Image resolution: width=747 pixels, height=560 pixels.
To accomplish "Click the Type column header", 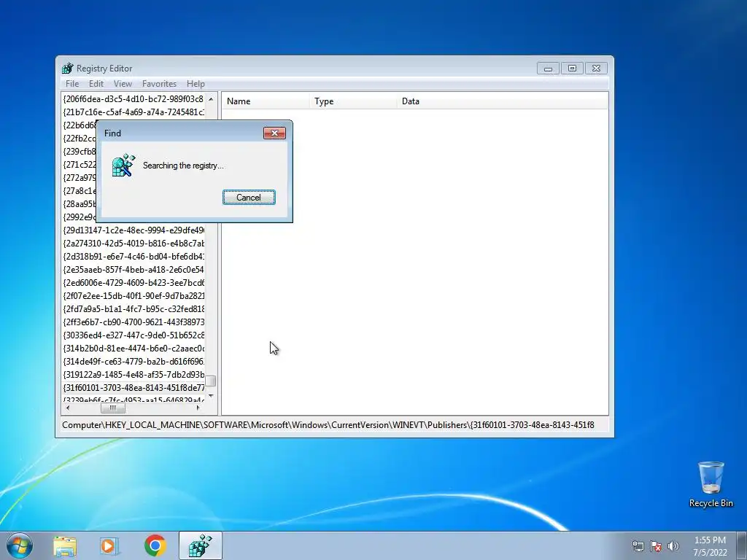I will [x=353, y=101].
